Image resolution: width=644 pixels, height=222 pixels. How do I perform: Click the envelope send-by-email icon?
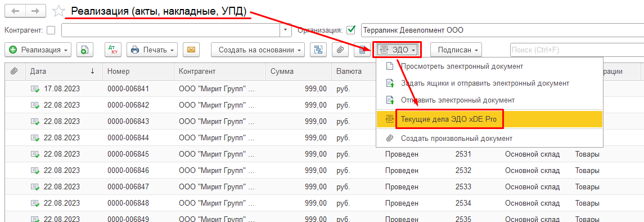click(x=191, y=50)
